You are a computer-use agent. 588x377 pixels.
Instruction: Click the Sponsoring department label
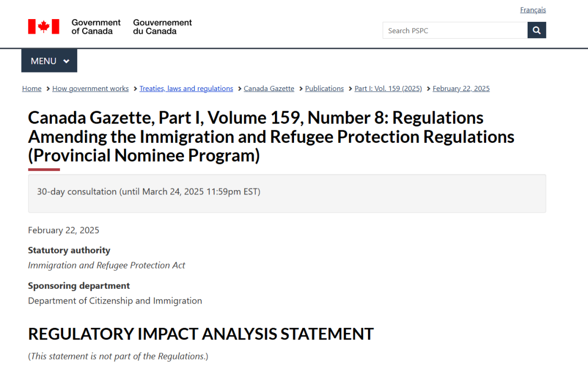[x=79, y=286]
